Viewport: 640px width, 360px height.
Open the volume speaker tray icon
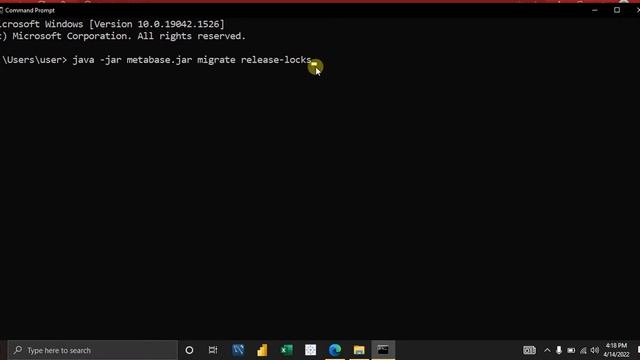click(595, 350)
